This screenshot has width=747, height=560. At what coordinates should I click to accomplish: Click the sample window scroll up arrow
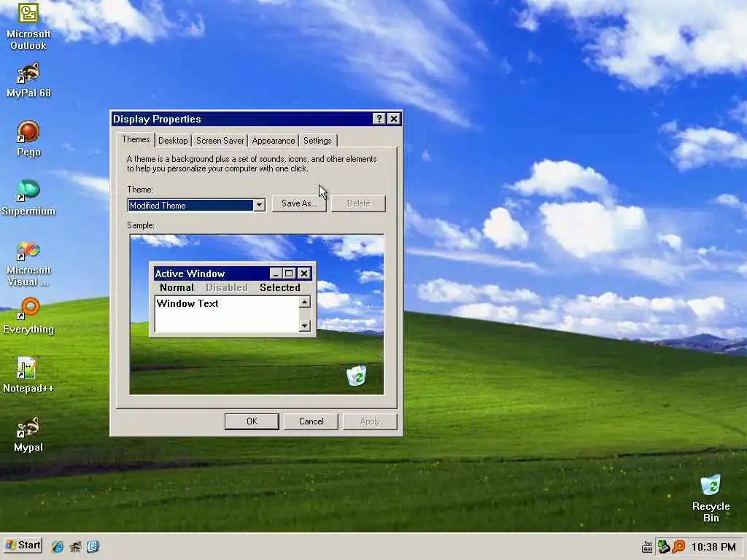point(304,301)
